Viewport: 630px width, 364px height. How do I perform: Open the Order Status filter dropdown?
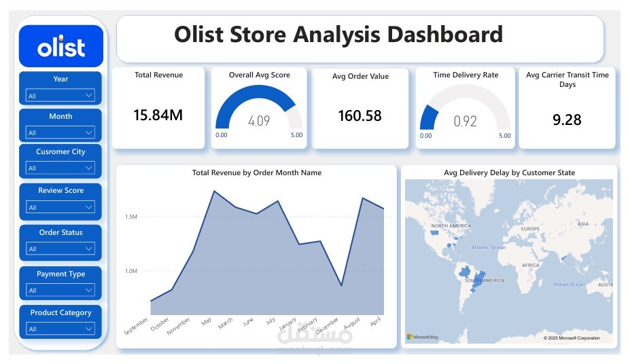click(x=60, y=249)
